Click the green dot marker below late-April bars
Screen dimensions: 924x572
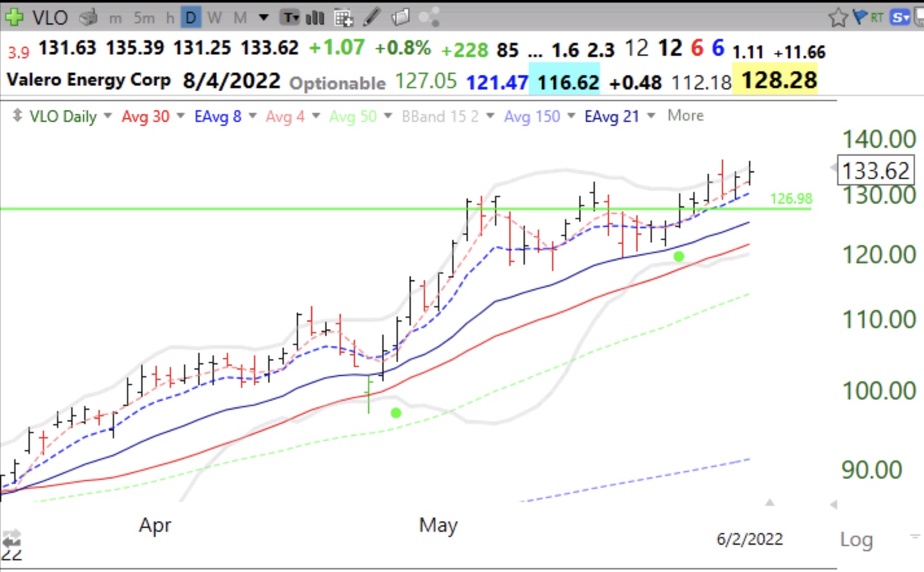coord(396,412)
